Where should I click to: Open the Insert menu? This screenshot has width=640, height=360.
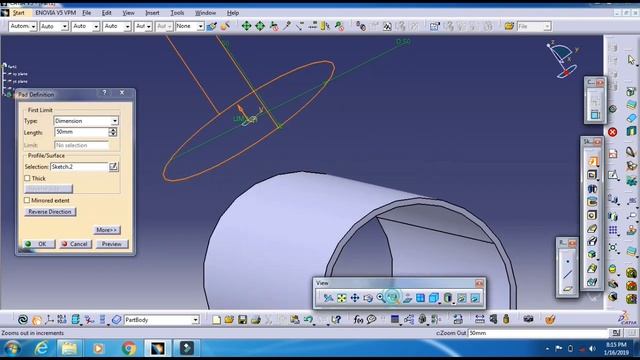[152, 13]
